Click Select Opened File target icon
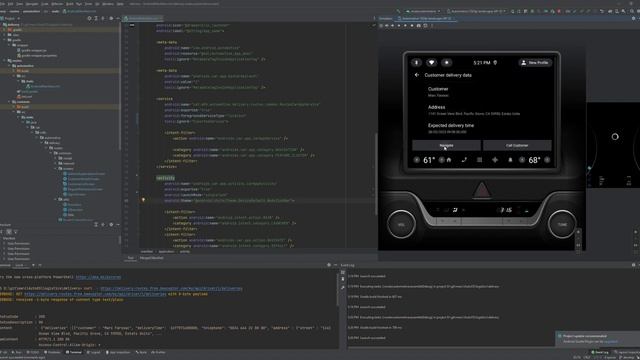The image size is (640, 360). click(89, 18)
